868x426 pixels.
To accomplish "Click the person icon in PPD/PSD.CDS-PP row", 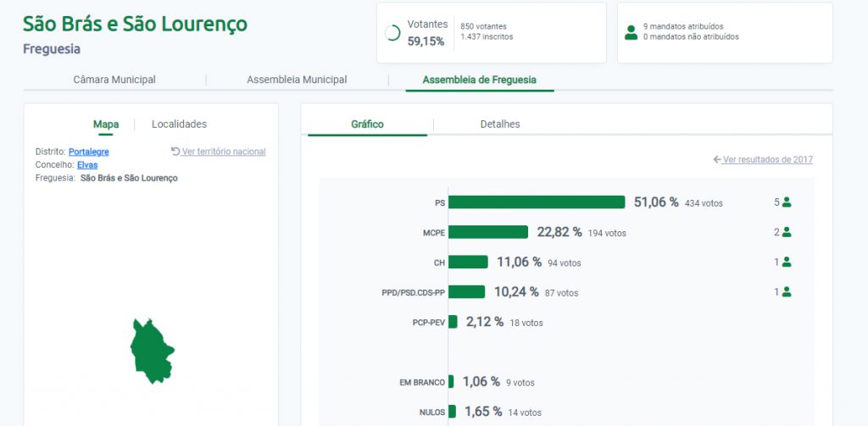I will (x=787, y=292).
